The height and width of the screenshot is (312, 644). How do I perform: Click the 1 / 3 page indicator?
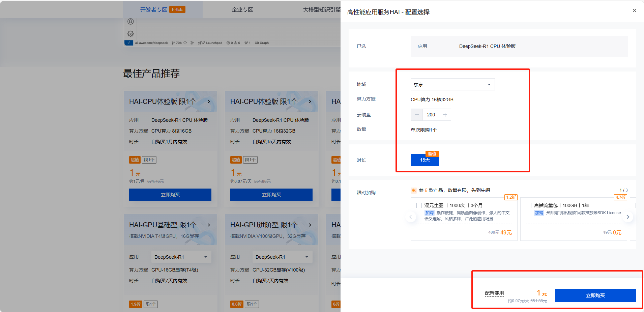pyautogui.click(x=623, y=190)
